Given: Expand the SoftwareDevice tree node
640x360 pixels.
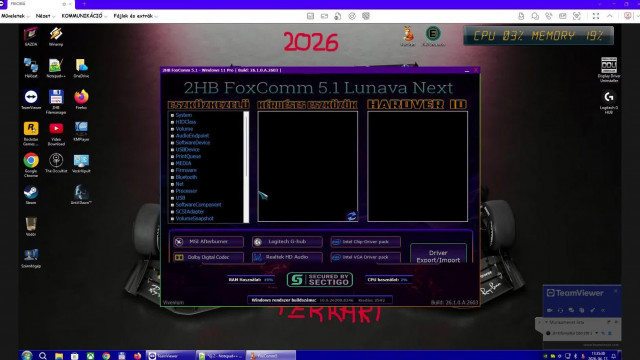Looking at the screenshot, I should pos(172,143).
